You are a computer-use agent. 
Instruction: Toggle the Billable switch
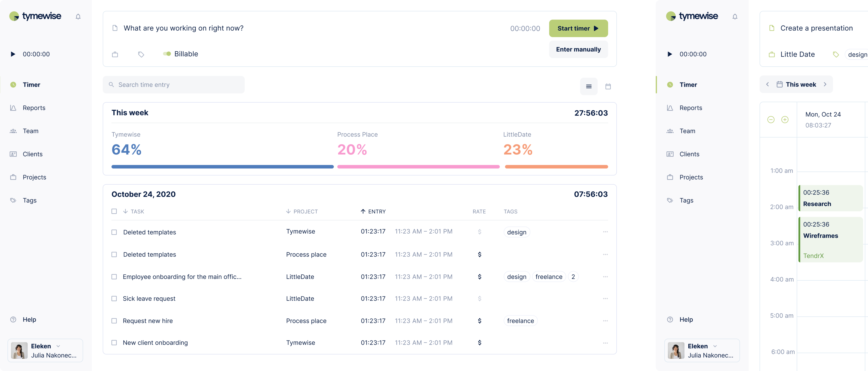tap(167, 54)
